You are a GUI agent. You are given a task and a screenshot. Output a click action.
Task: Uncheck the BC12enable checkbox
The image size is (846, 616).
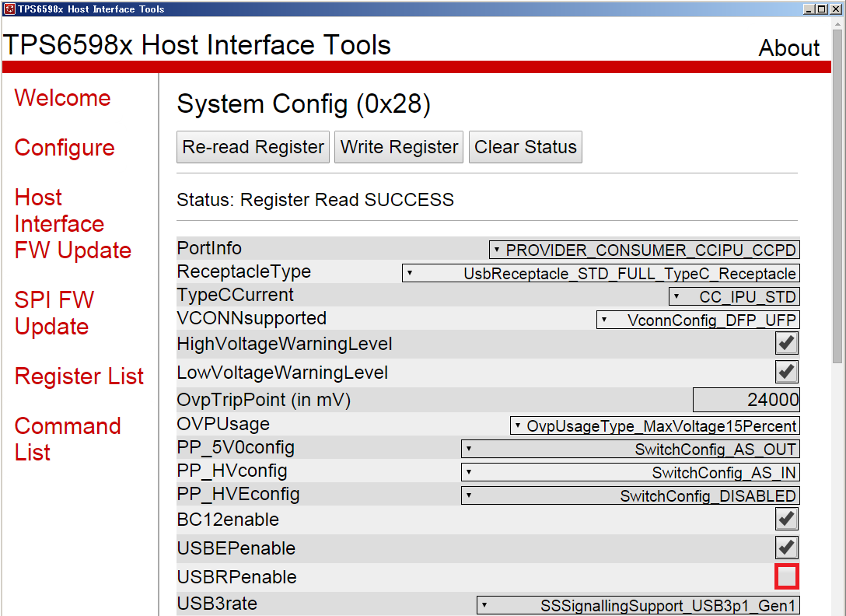pyautogui.click(x=787, y=520)
